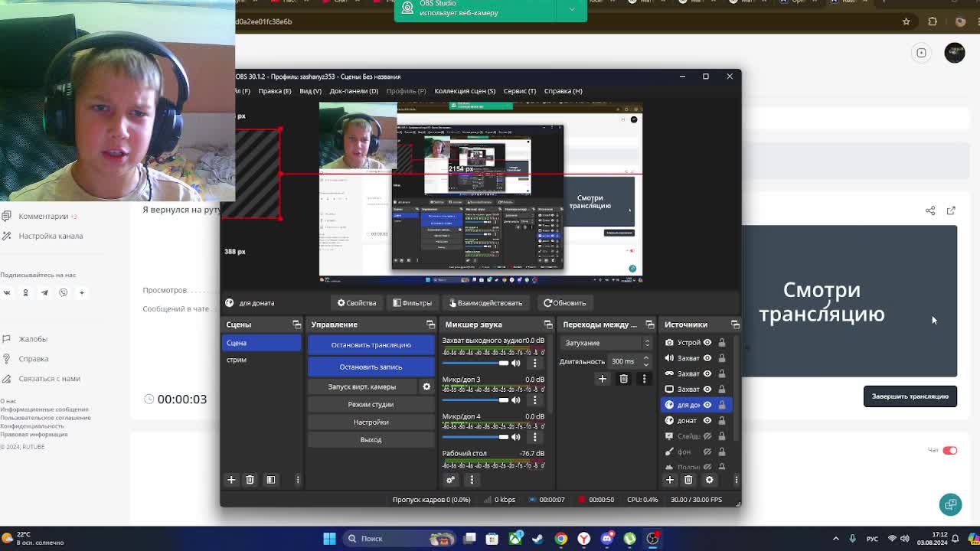Screen dimensions: 980x551
Task: Click Остановить запись button
Action: 371,367
